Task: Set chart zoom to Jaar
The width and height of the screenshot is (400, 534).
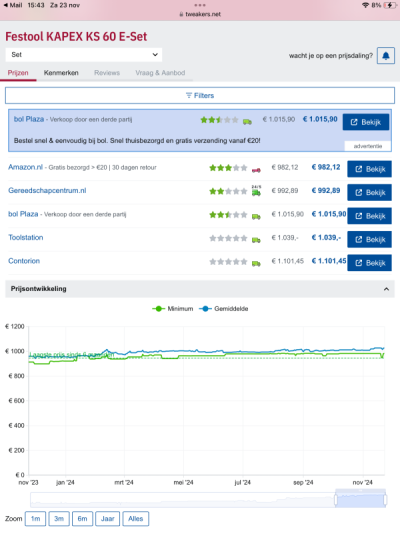Action: tap(108, 519)
